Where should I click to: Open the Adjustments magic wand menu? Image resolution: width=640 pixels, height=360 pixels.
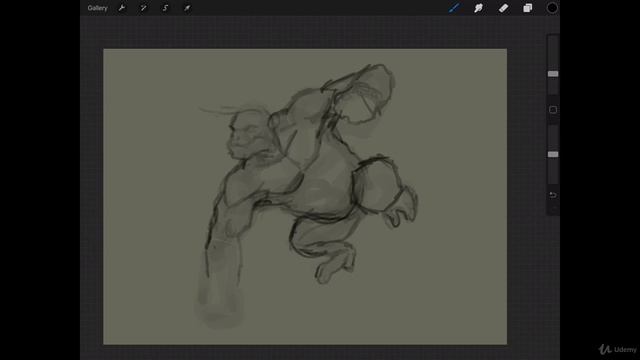point(143,8)
